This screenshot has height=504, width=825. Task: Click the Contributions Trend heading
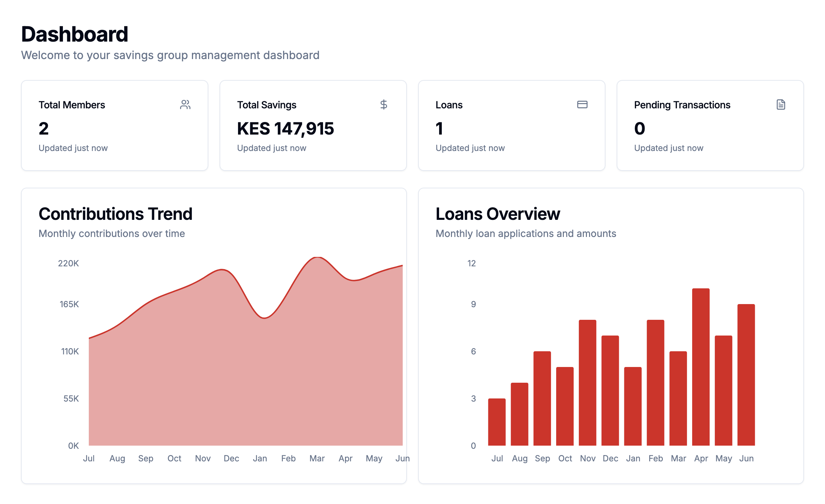[115, 214]
